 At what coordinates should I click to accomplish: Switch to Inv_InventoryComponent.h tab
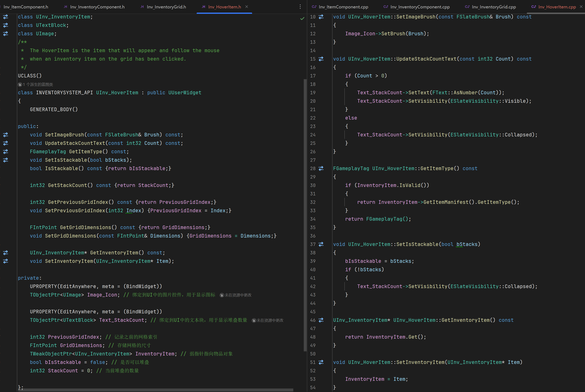97,7
